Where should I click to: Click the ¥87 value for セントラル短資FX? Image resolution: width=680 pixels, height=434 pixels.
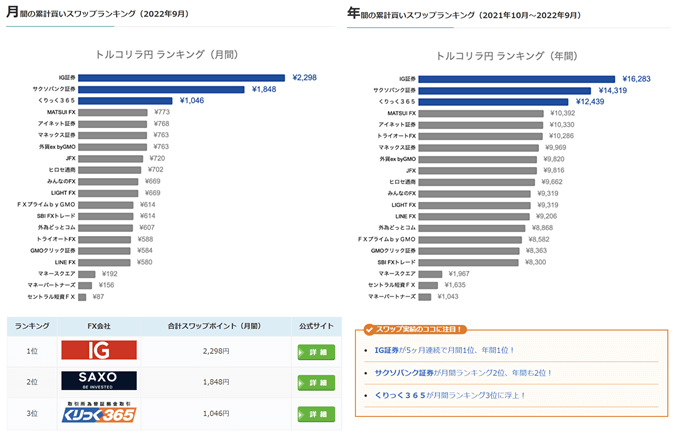(98, 297)
